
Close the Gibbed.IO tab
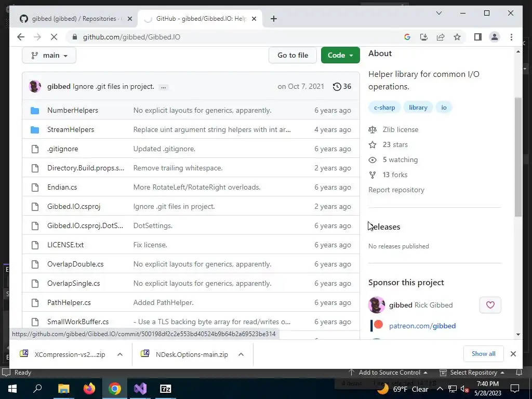point(254,19)
